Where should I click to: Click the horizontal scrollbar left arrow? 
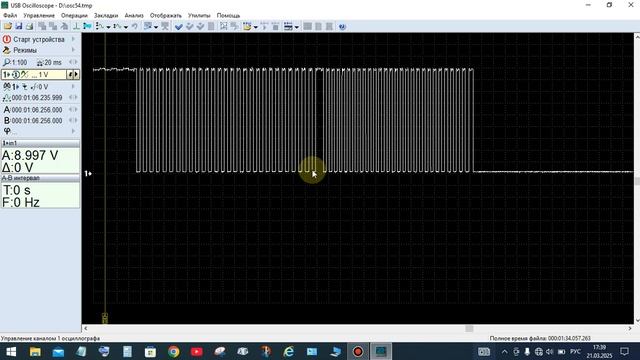click(x=85, y=328)
